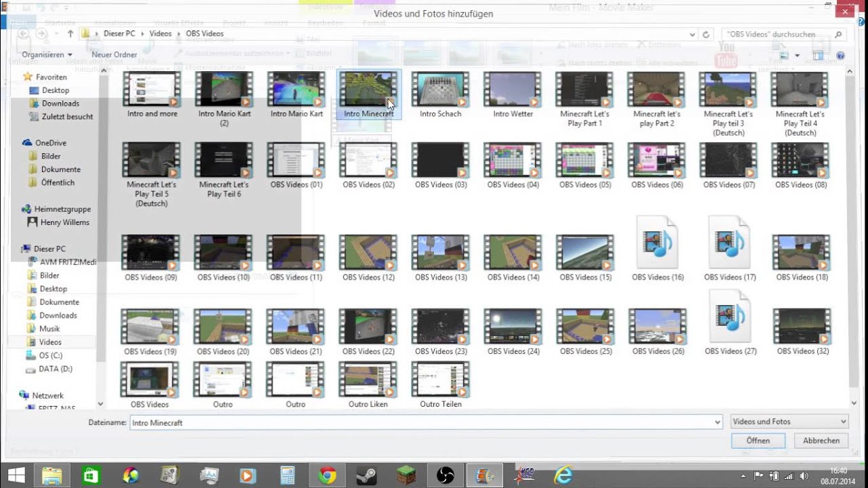This screenshot has height=488, width=868.
Task: Select the Intro and more video
Action: (152, 94)
